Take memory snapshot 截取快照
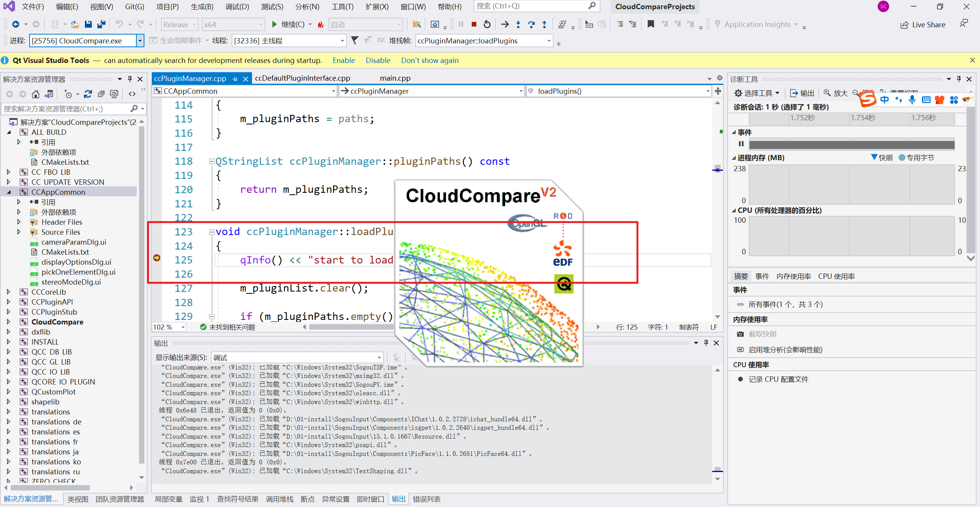 [757, 334]
